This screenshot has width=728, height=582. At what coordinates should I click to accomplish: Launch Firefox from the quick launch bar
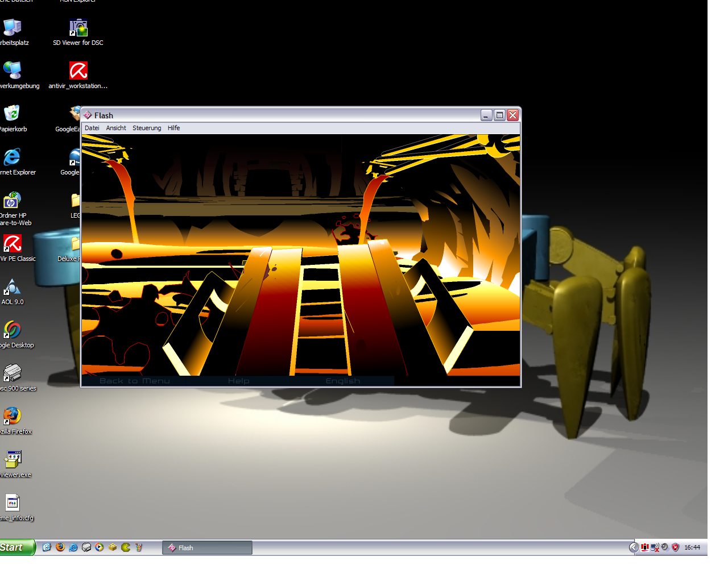tap(60, 547)
